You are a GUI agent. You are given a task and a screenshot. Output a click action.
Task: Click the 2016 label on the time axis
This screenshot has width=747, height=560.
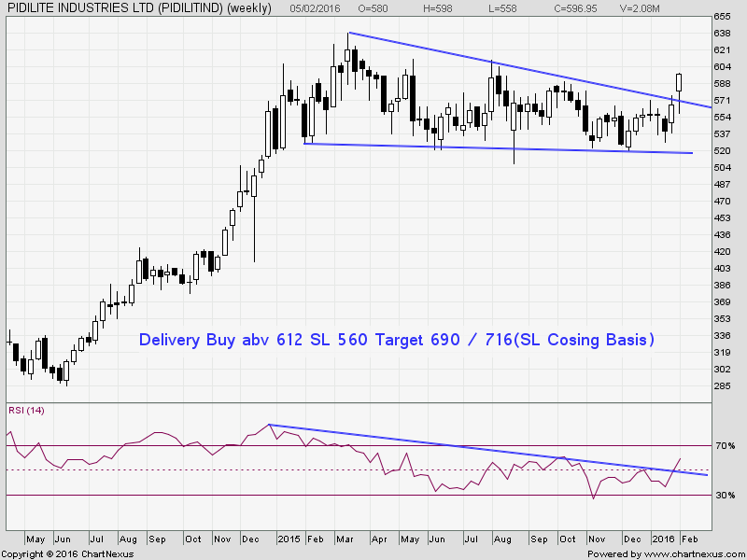664,539
